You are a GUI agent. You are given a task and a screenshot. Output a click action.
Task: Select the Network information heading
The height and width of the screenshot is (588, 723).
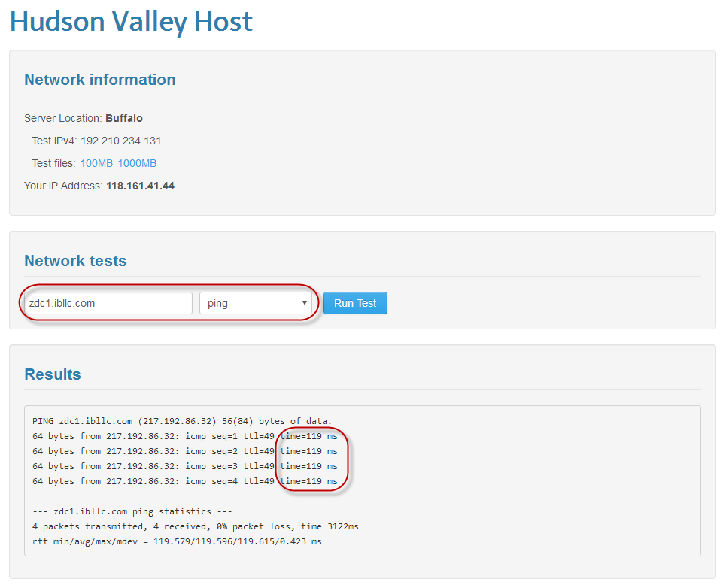pyautogui.click(x=100, y=80)
